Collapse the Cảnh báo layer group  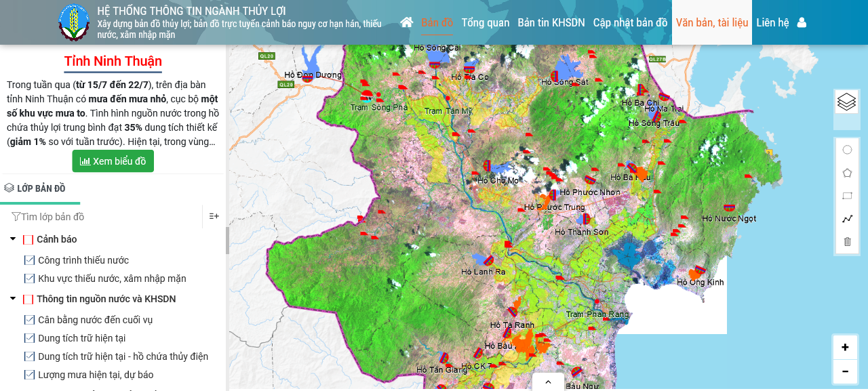13,239
